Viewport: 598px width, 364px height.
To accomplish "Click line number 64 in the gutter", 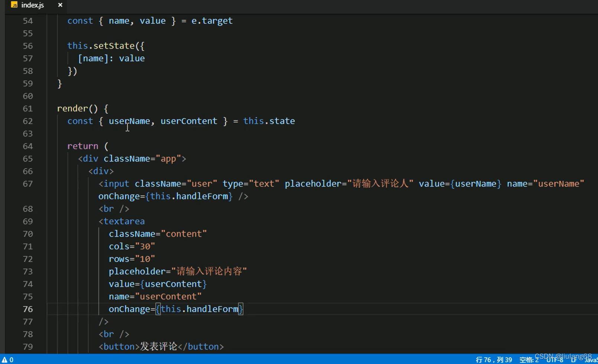I will pos(28,146).
